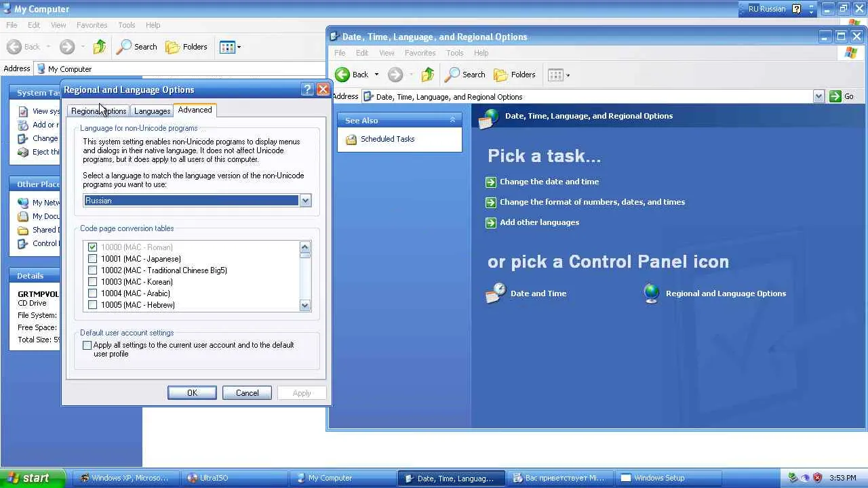Collapse the See Also panel

452,120
